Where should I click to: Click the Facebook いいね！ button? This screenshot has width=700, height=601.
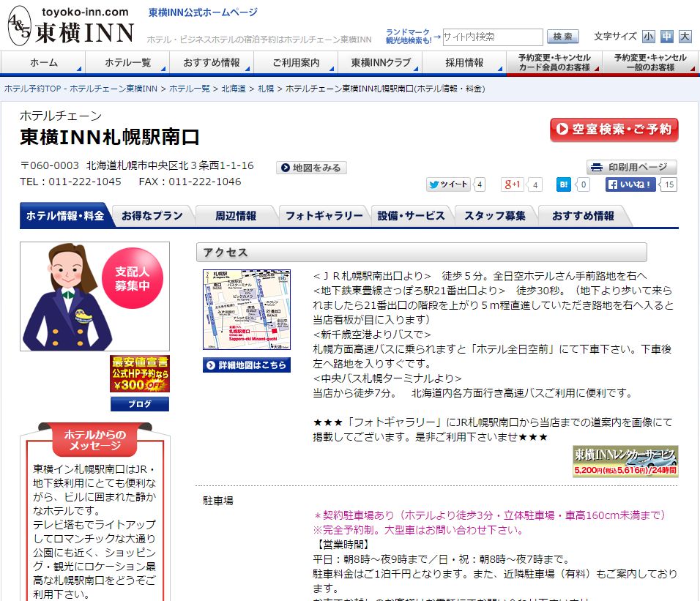[630, 184]
